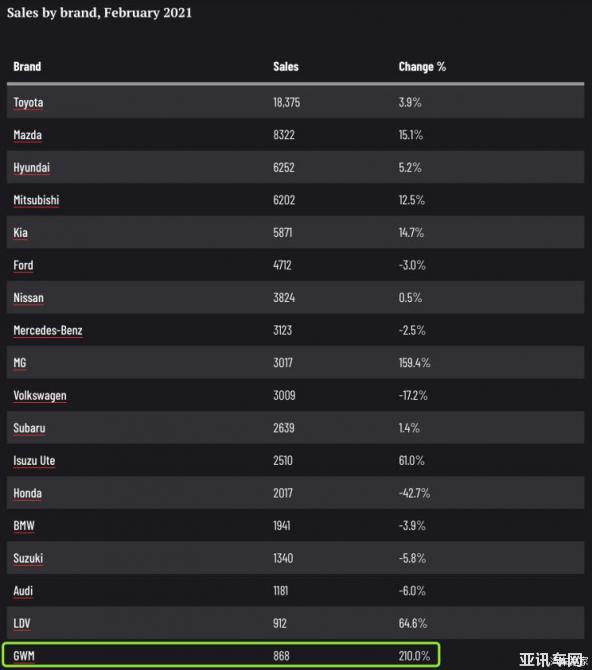Open the Audi link

pos(23,591)
